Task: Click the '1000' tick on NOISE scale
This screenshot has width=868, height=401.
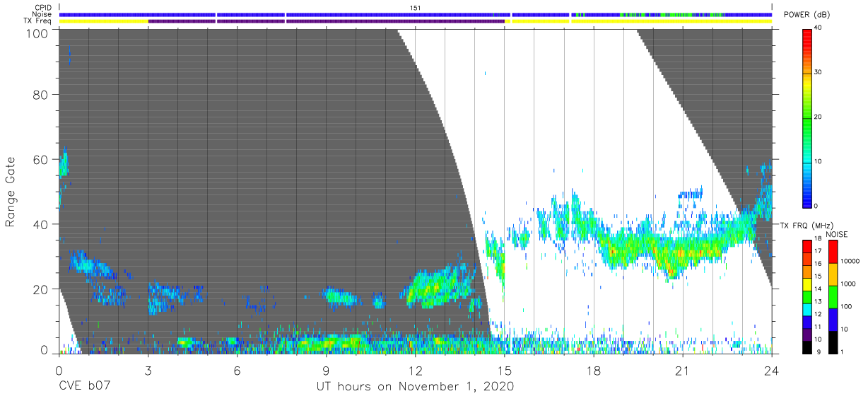Action: pyautogui.click(x=847, y=285)
